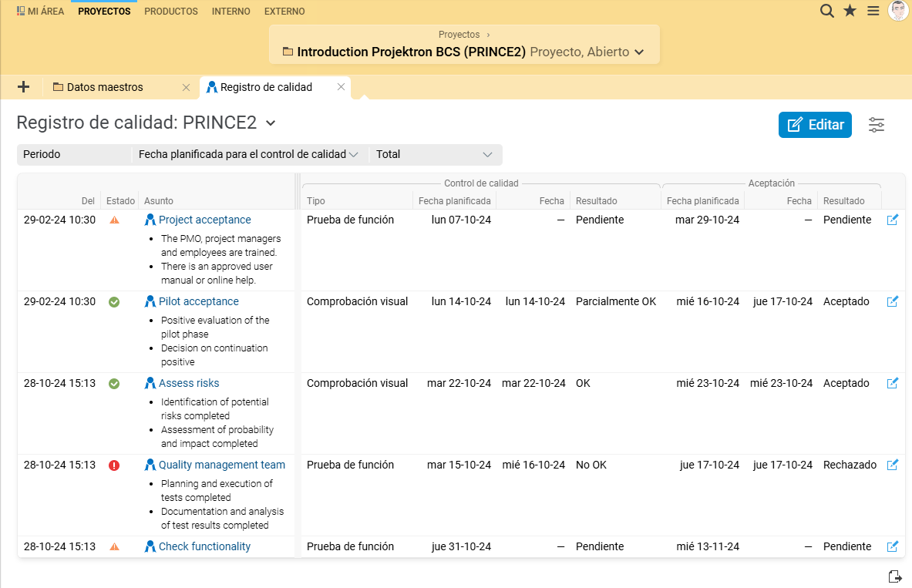The image size is (912, 588).
Task: Sort by the Tipo column header
Action: click(316, 200)
